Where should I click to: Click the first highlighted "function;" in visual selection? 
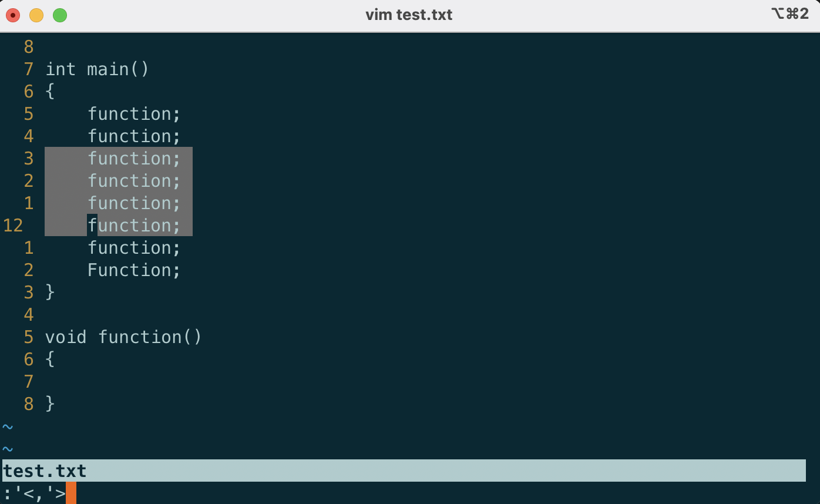click(x=134, y=159)
